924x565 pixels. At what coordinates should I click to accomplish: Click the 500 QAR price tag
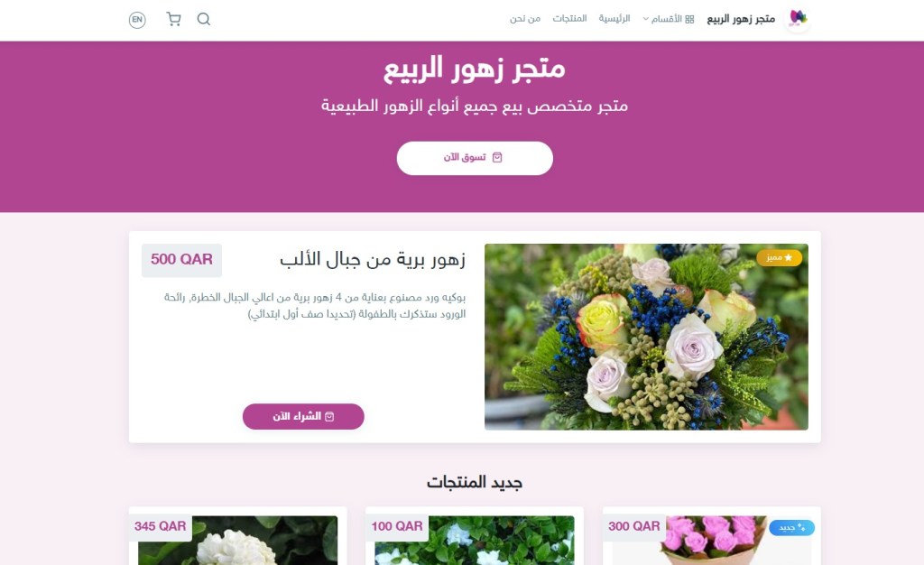[x=181, y=260]
